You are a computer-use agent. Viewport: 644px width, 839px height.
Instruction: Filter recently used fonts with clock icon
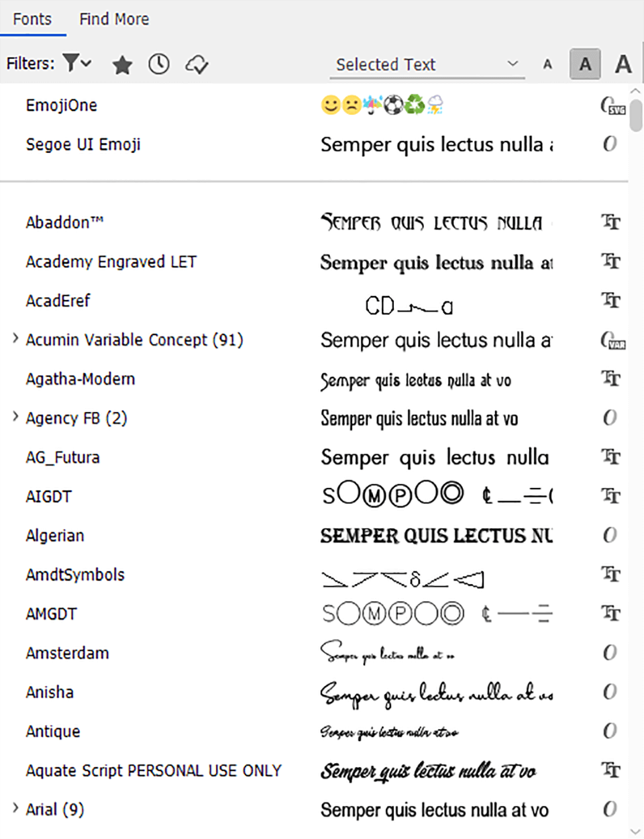tap(159, 64)
